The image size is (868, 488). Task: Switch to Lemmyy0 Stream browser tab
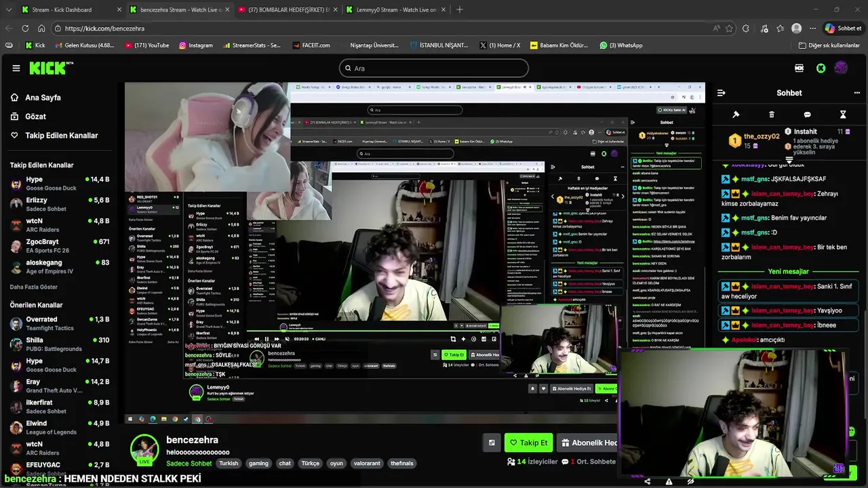[x=396, y=9]
